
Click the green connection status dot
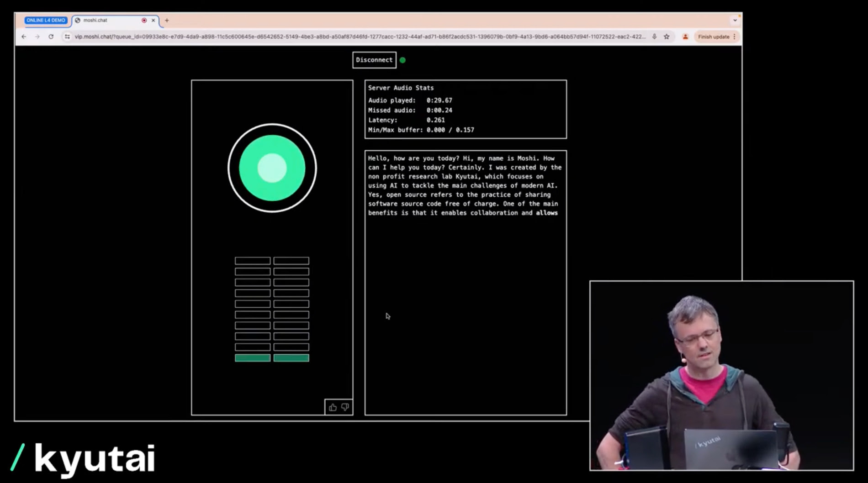tap(402, 60)
